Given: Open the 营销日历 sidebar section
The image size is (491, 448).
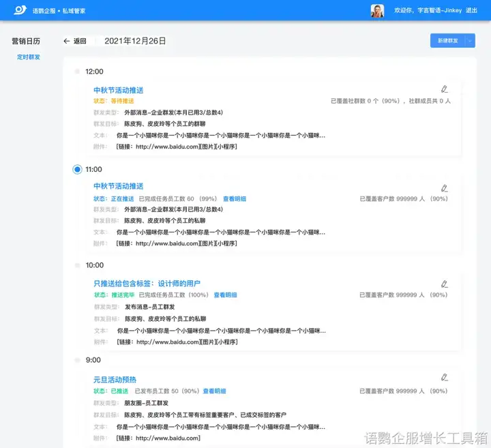Looking at the screenshot, I should [25, 41].
